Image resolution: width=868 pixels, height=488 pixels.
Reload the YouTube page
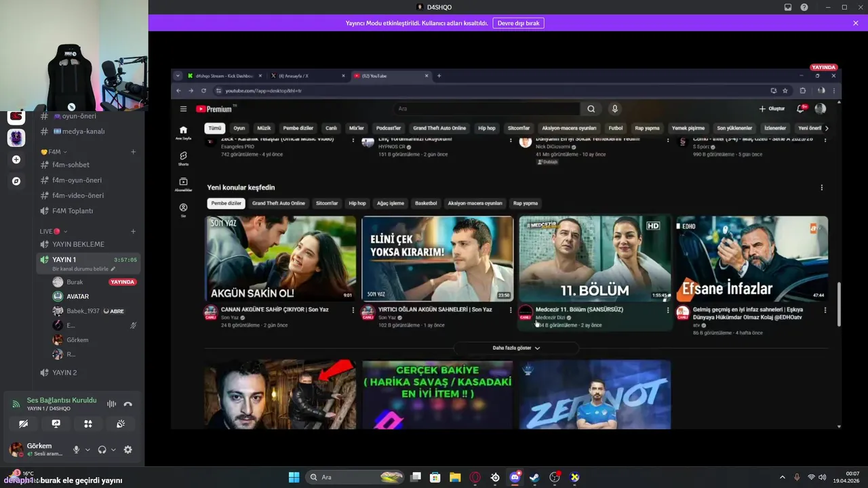[203, 90]
